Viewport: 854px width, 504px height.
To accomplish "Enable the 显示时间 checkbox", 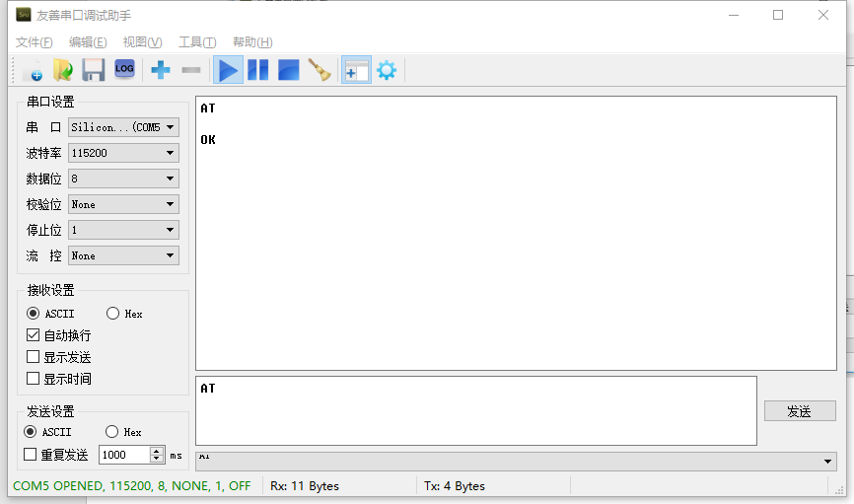I will click(34, 379).
